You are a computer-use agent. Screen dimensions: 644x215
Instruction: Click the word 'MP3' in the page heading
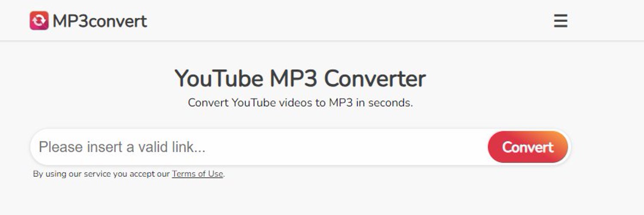(293, 78)
